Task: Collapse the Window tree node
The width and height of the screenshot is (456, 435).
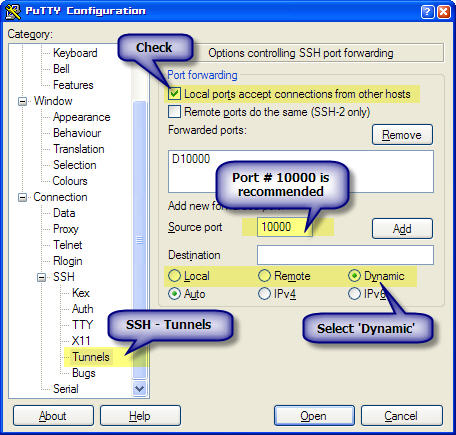Action: 22,101
